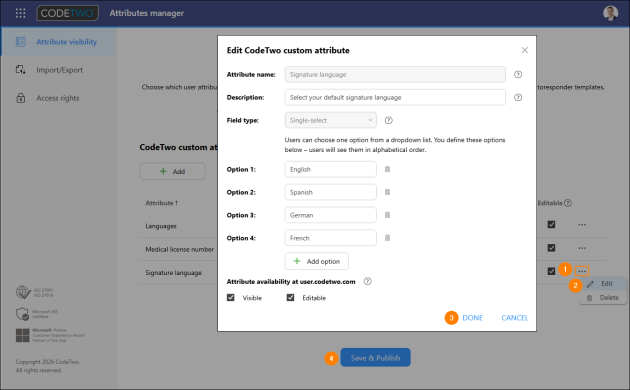Image resolution: width=630 pixels, height=390 pixels.
Task: Click the Option 4 French field
Action: click(x=331, y=238)
